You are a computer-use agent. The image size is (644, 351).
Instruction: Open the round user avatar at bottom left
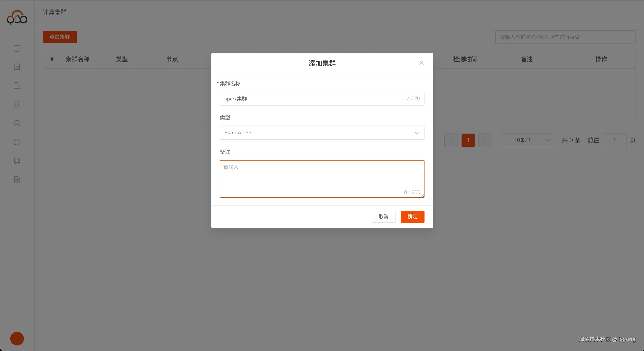[17, 338]
